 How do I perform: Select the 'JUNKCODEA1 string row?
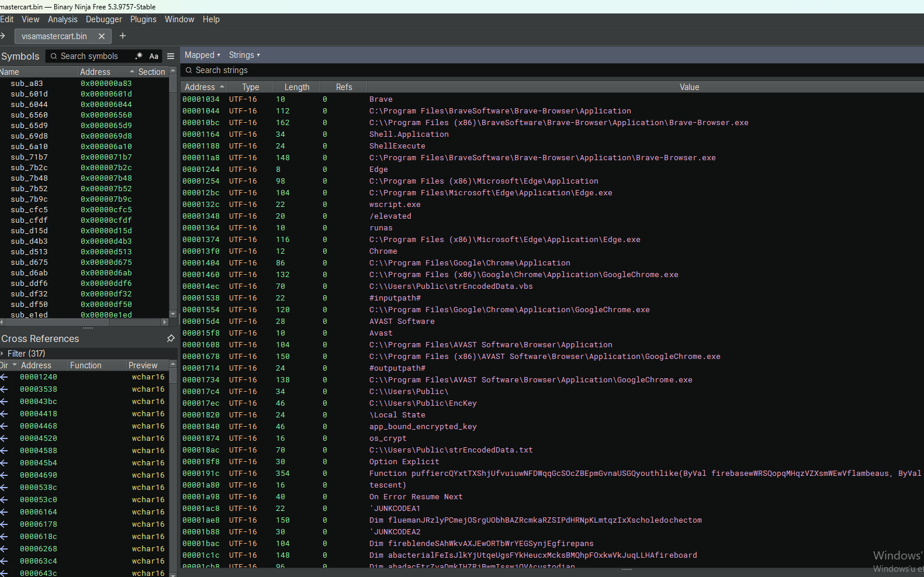tap(552, 509)
